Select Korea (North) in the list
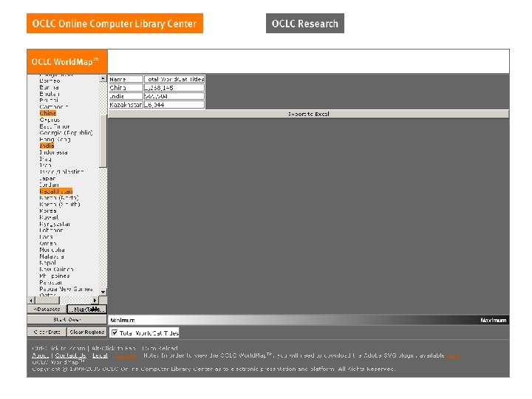Viewport: 532px width, 399px height. pyautogui.click(x=59, y=198)
